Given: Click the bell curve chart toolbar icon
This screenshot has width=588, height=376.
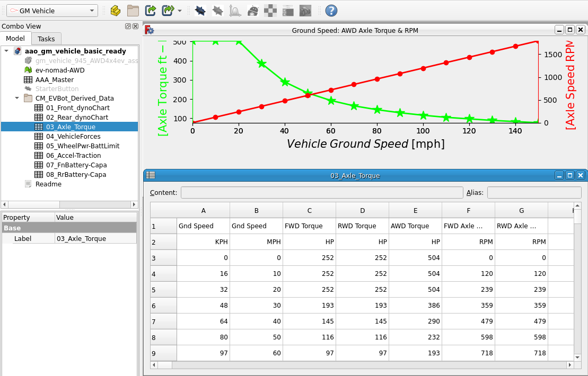Looking at the screenshot, I should point(235,10).
